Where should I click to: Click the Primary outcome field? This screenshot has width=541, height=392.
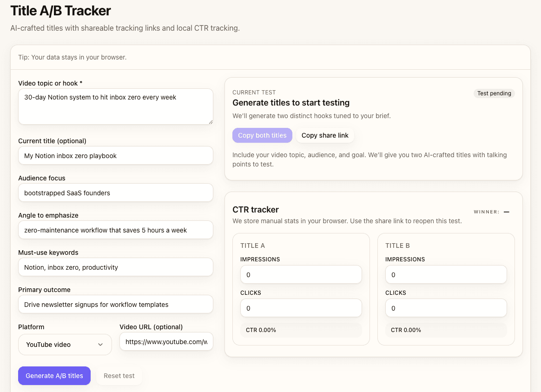(115, 304)
